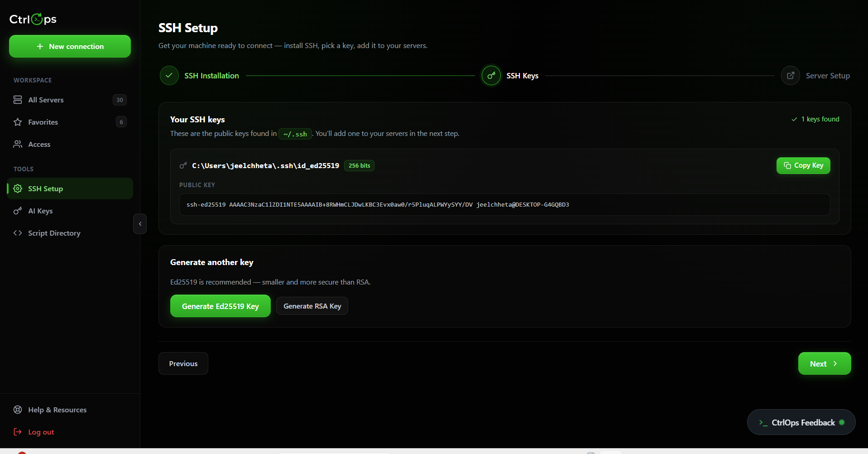Viewport: 868px width, 454px height.
Task: Click the AI Keys key icon
Action: [x=18, y=211]
